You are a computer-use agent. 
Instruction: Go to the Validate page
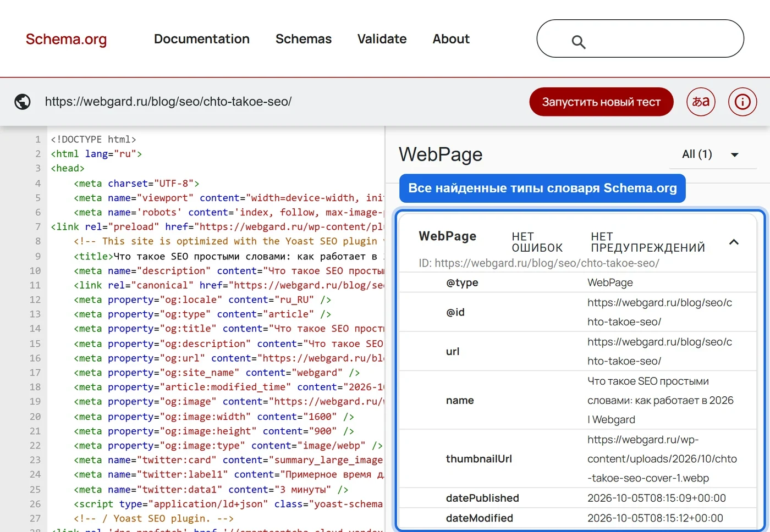point(382,39)
